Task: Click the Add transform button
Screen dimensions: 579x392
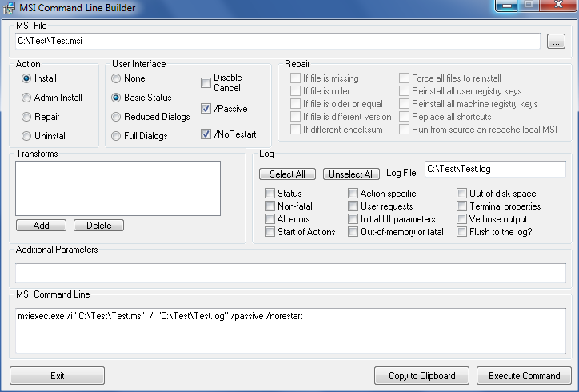Action: 40,226
